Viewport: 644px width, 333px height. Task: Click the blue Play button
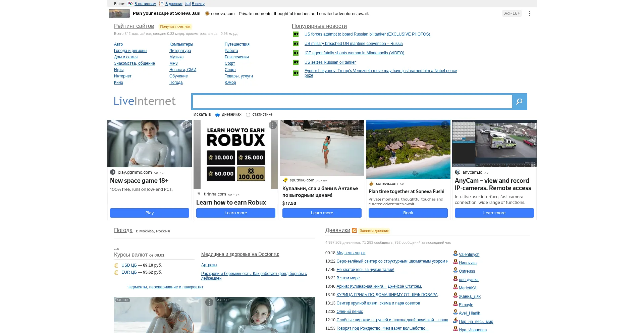150,213
